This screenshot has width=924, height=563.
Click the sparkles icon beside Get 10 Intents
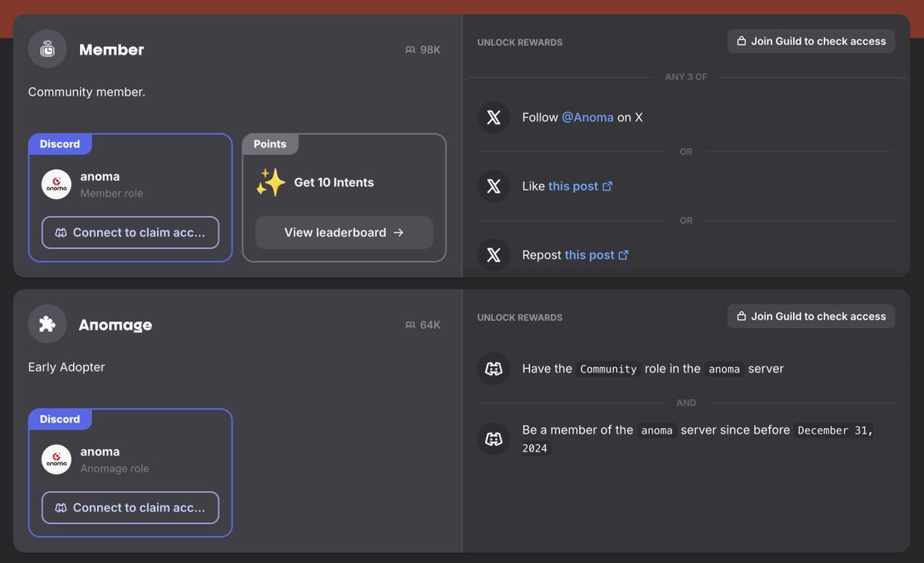[x=271, y=183]
